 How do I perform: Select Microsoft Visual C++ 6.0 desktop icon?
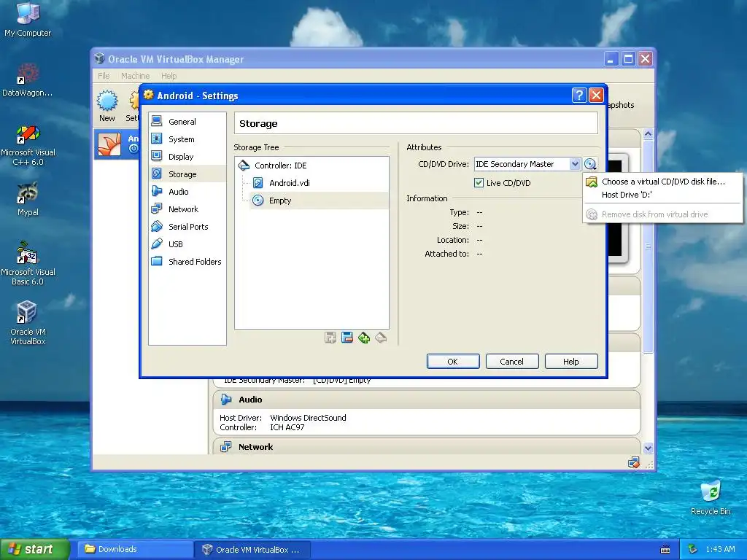[x=28, y=145]
